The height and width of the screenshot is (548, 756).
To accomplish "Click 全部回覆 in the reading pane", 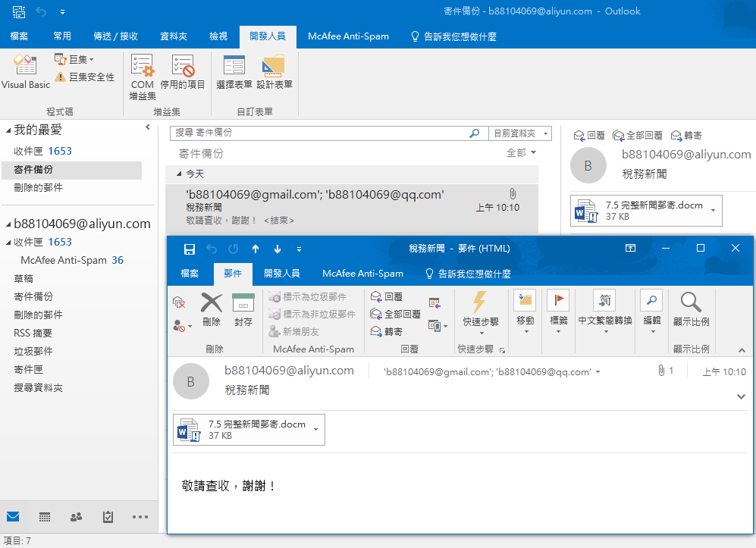I will pos(638,136).
